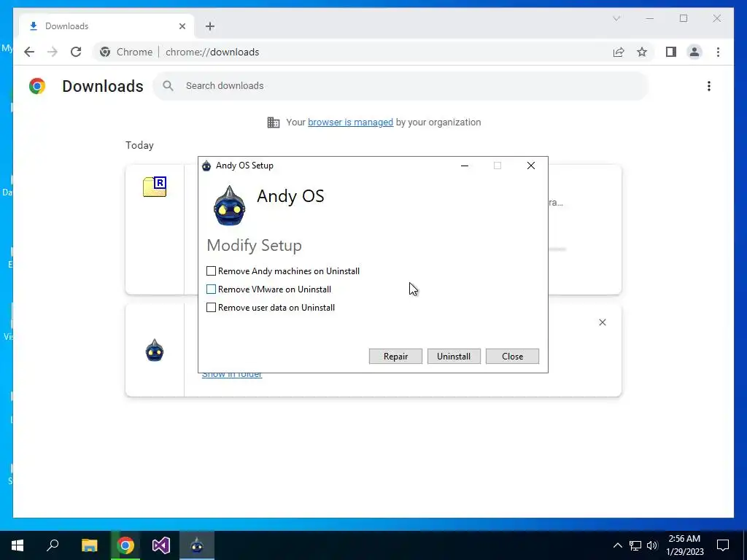Open Windows taskbar search

(x=53, y=545)
